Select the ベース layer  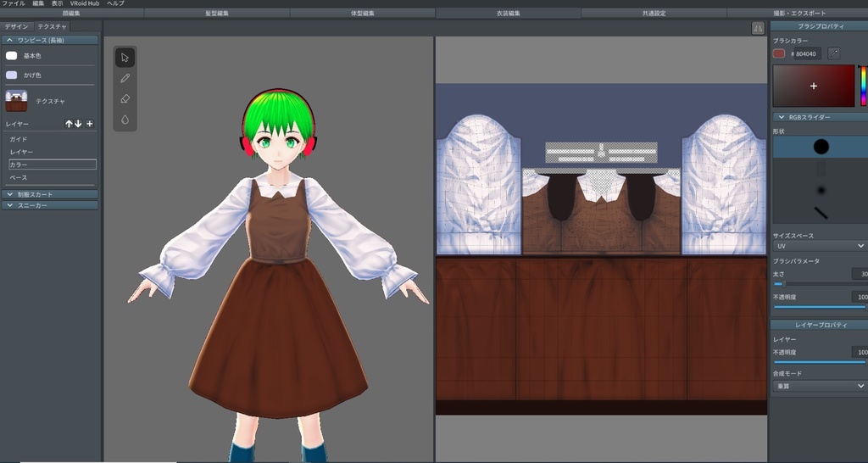53,177
